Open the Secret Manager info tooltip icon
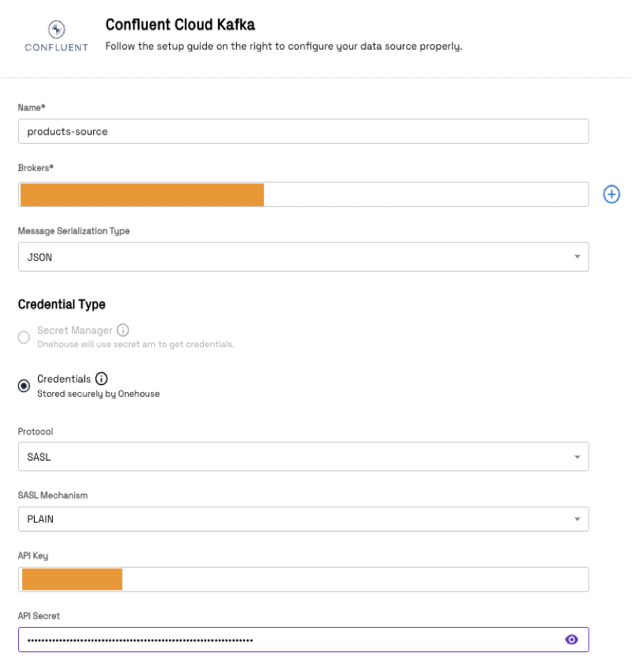Viewport: 632px width, 672px height. point(123,330)
